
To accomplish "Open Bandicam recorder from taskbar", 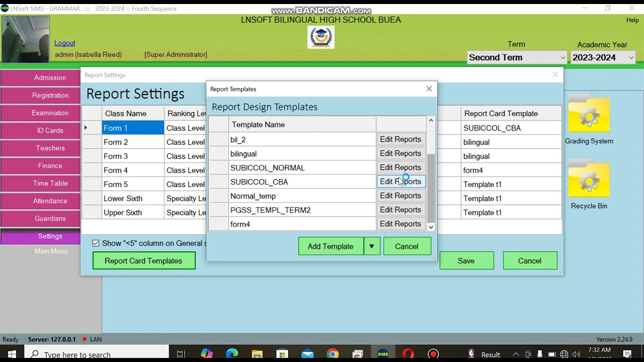I will point(433,354).
